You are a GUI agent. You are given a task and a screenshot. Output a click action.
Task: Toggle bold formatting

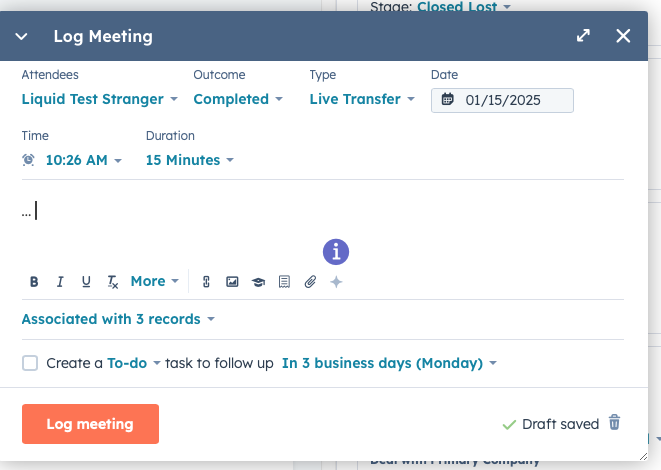coord(34,282)
